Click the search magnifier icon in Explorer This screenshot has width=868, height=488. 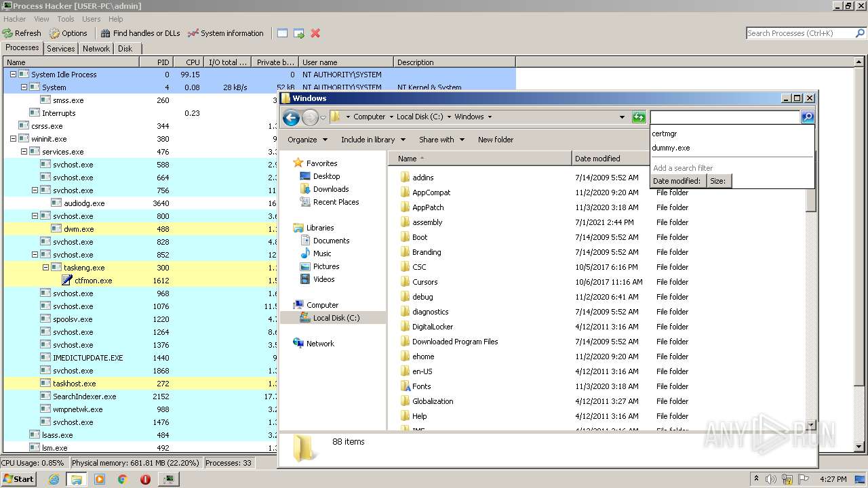click(x=808, y=117)
